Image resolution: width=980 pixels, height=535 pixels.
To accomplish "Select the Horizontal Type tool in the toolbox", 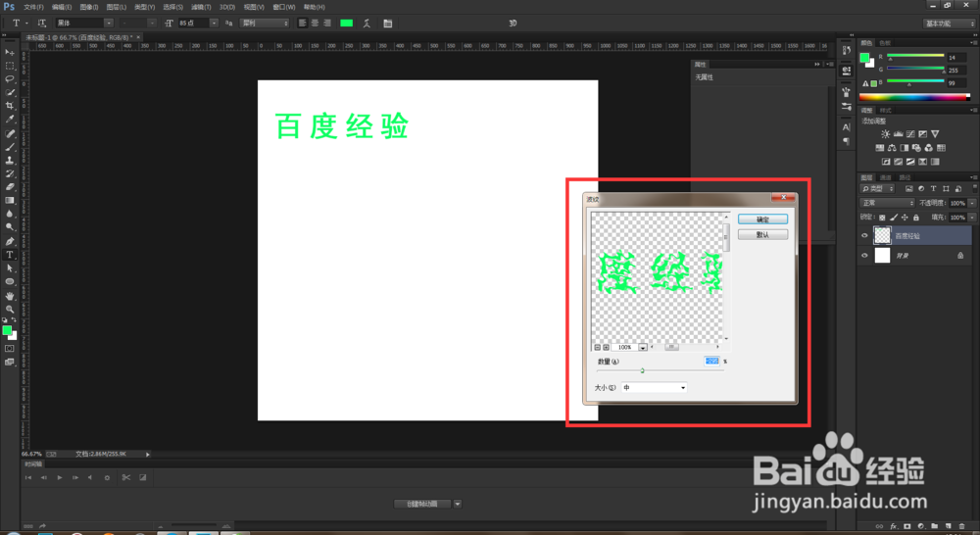I will [10, 255].
